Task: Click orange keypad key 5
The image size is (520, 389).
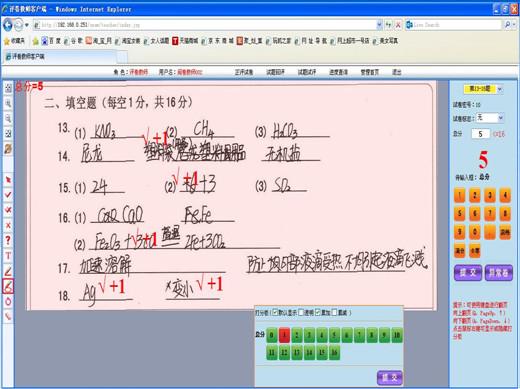Action: pos(460,213)
